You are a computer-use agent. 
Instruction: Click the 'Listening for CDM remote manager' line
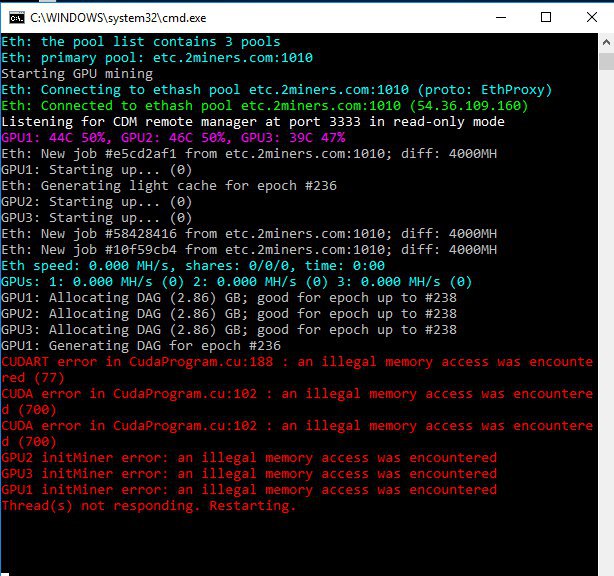click(253, 122)
